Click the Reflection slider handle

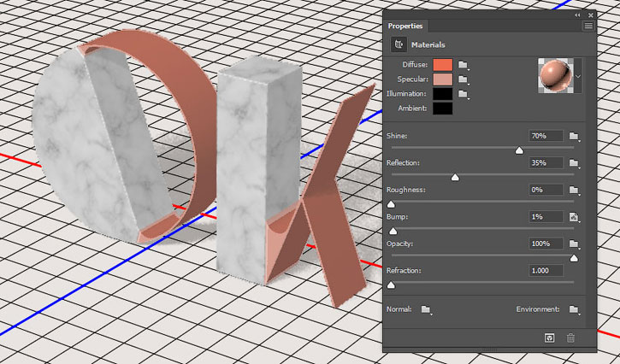[455, 178]
